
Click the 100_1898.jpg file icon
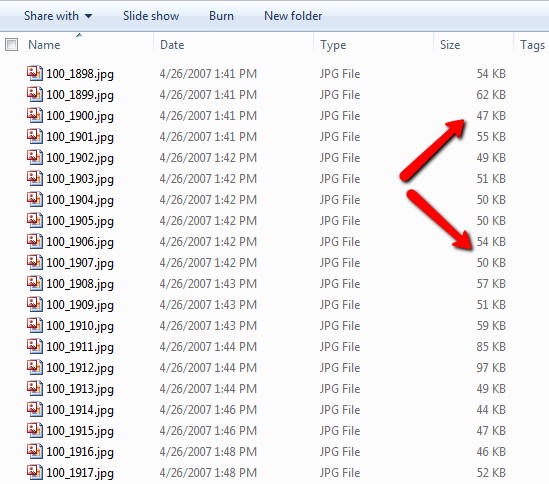[35, 73]
